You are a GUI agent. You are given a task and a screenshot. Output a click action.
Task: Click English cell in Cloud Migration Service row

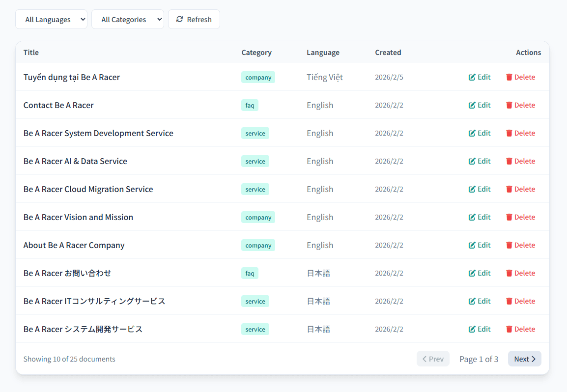pyautogui.click(x=320, y=189)
